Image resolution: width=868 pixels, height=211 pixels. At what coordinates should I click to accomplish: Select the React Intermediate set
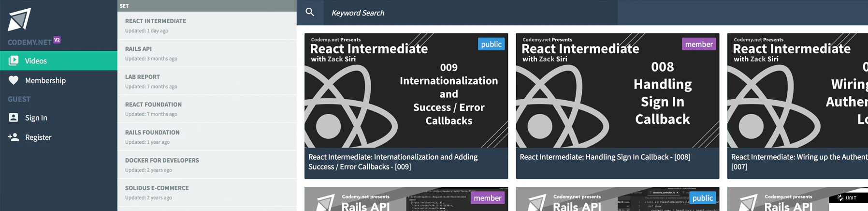point(207,26)
